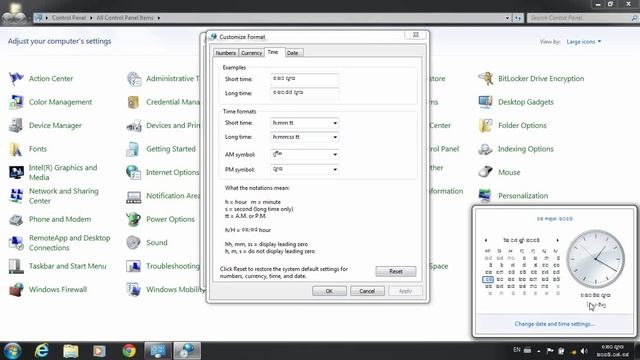Open Windows Mobility Center icon
The image size is (640, 360).
point(134,289)
